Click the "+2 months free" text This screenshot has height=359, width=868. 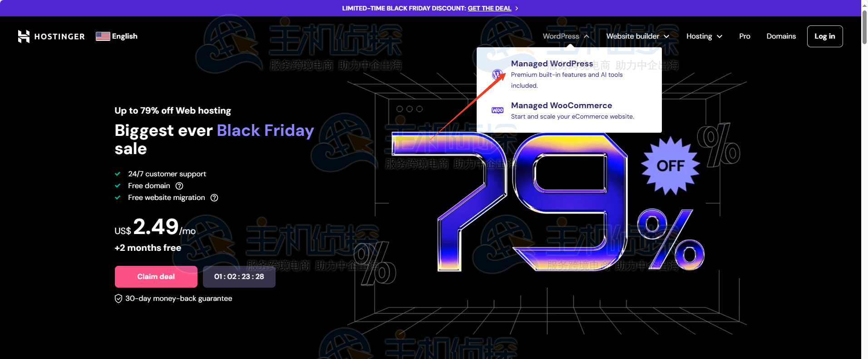pos(148,248)
